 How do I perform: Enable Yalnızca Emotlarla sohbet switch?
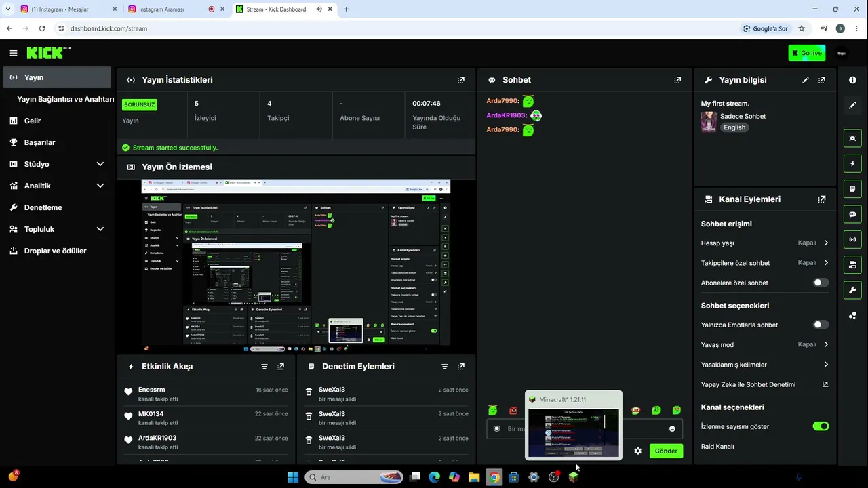click(821, 325)
